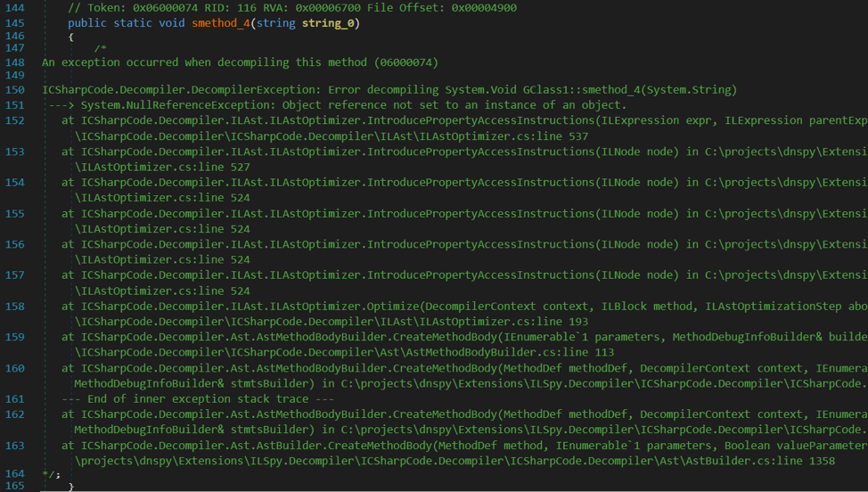Click line number 150 in gutter
Image resolution: width=868 pixels, height=492 pixels.
[x=15, y=90]
